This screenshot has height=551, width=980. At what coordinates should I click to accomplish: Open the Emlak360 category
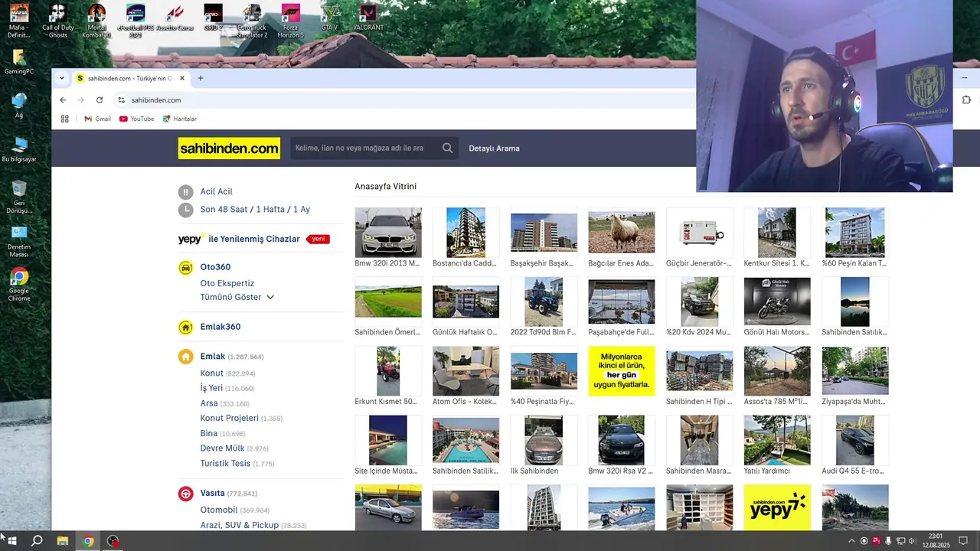click(x=220, y=327)
